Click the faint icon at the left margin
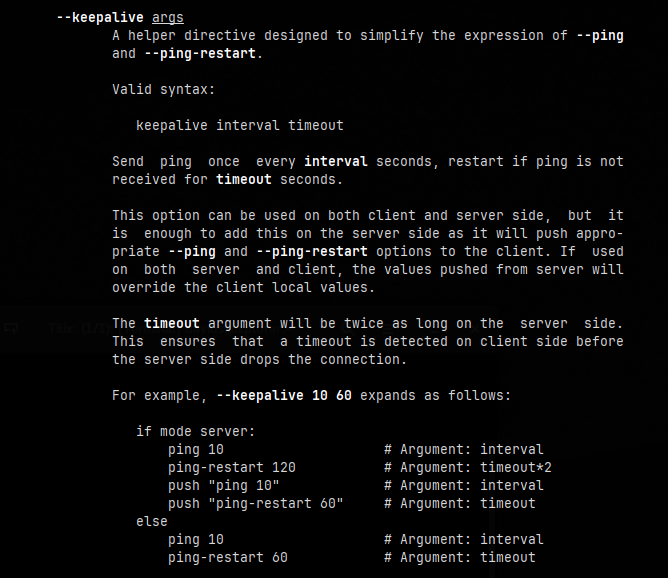The image size is (668, 578). pyautogui.click(x=10, y=326)
